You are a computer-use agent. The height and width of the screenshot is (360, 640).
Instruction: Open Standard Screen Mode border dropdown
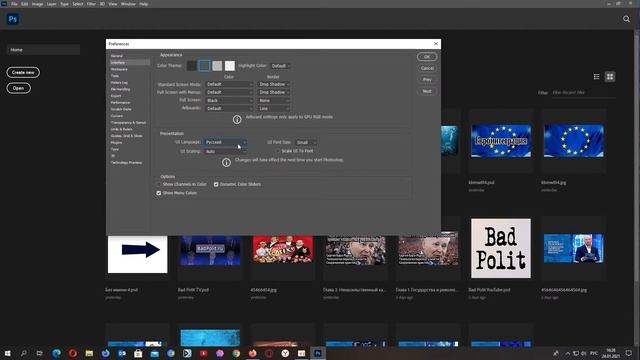click(273, 84)
